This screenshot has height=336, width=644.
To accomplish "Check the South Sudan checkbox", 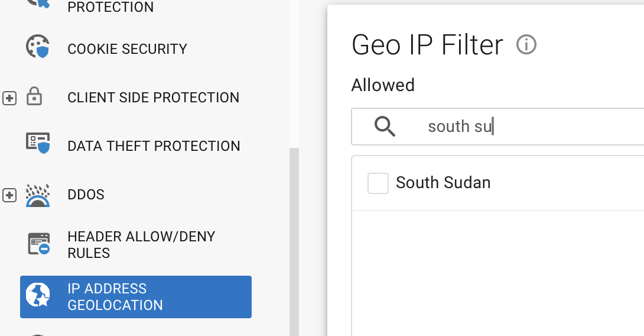I will coord(378,183).
